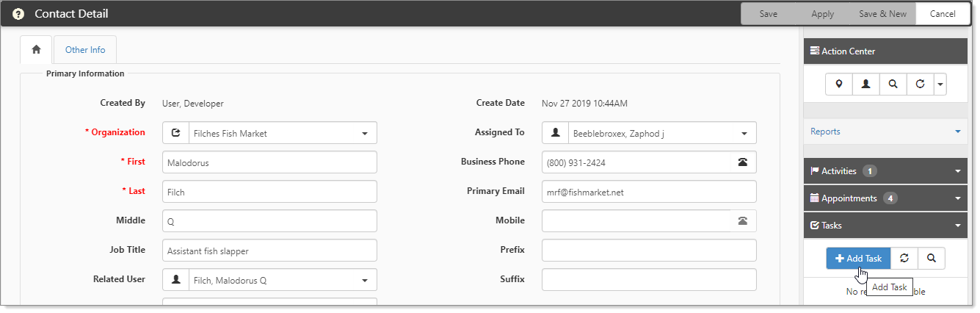This screenshot has height=313, width=980.
Task: Click the Mobile telephone icon
Action: click(x=742, y=221)
